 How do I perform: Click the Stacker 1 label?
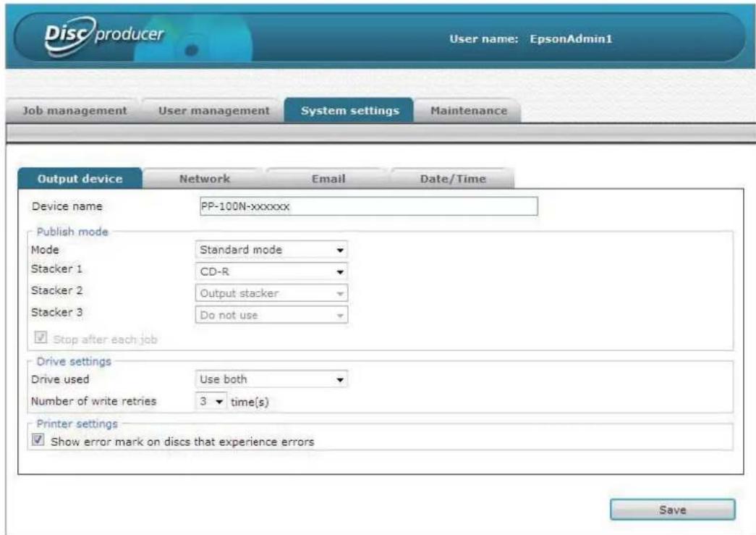56,269
